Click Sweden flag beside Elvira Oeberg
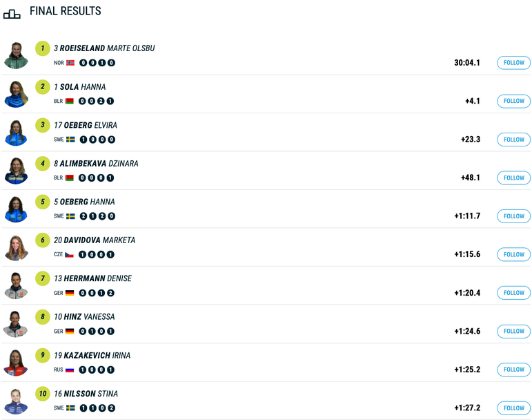This screenshot has height=420, width=532. click(x=70, y=140)
